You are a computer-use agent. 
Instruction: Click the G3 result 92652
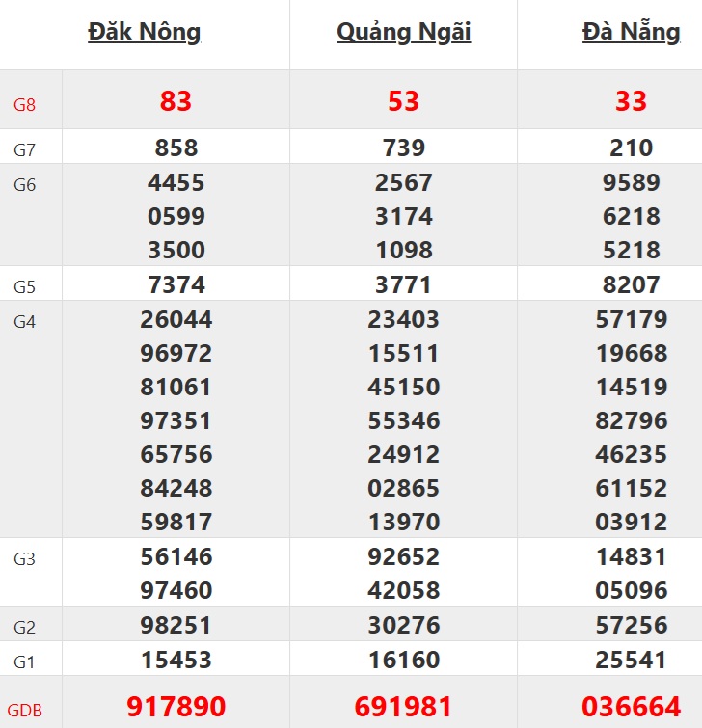point(403,557)
